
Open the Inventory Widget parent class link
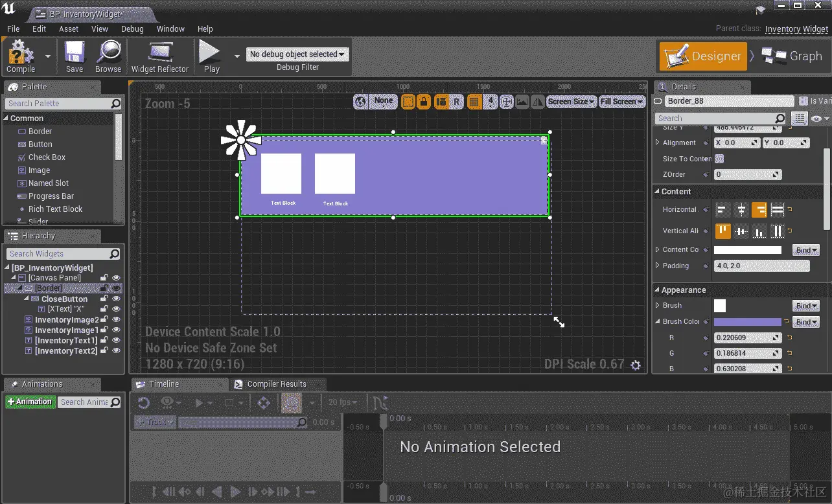click(796, 29)
